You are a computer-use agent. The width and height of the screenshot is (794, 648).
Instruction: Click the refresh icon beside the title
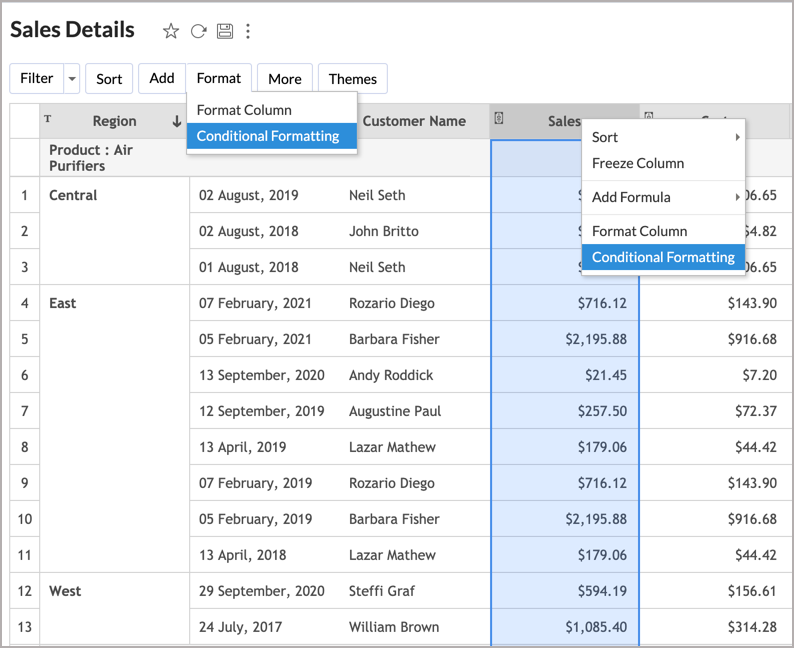198,31
